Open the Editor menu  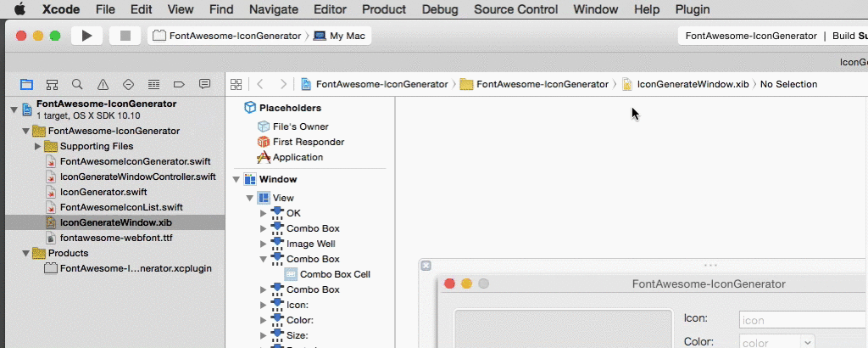tap(330, 9)
